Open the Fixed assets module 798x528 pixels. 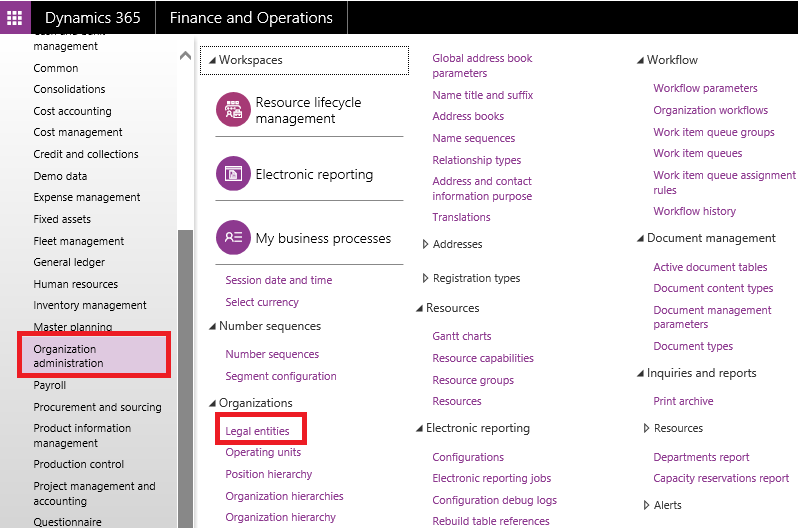[62, 219]
